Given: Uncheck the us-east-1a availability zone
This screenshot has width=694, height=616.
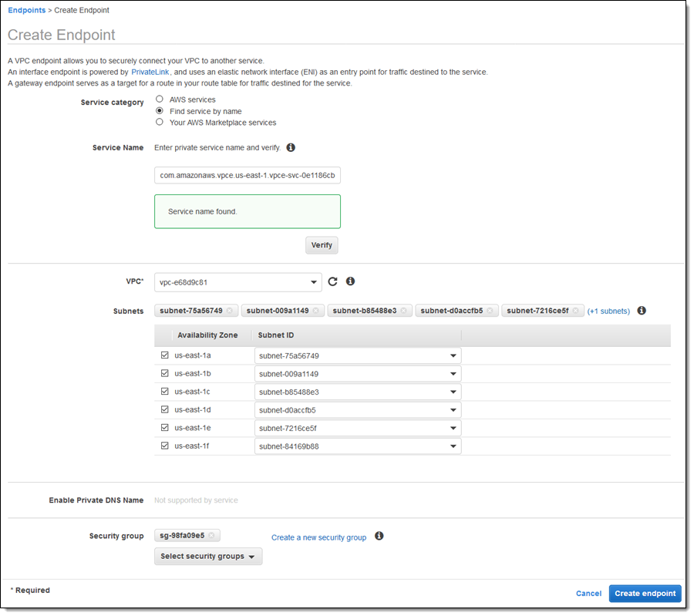Looking at the screenshot, I should (164, 355).
